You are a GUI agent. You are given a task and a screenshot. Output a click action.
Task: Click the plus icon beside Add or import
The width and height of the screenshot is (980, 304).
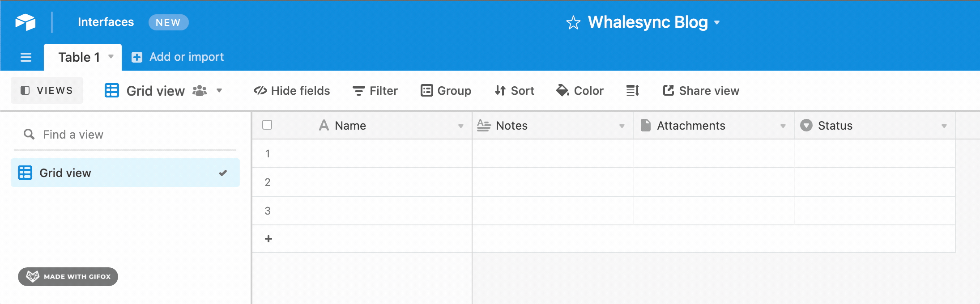137,57
